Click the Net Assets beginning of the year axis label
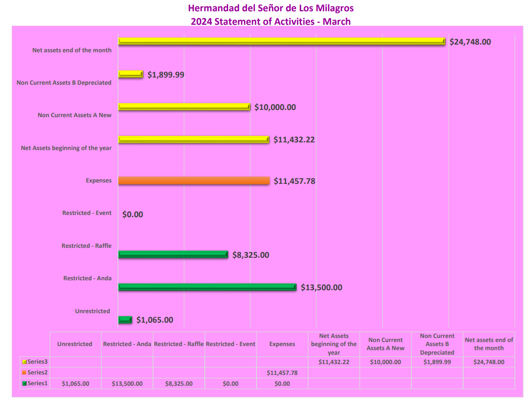This screenshot has height=406, width=532. coord(66,148)
